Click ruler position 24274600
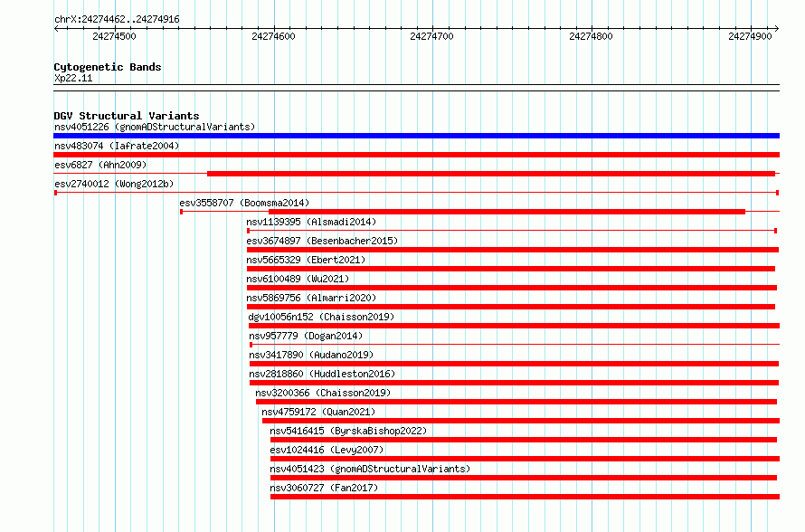The height and width of the screenshot is (532, 805). 274,36
